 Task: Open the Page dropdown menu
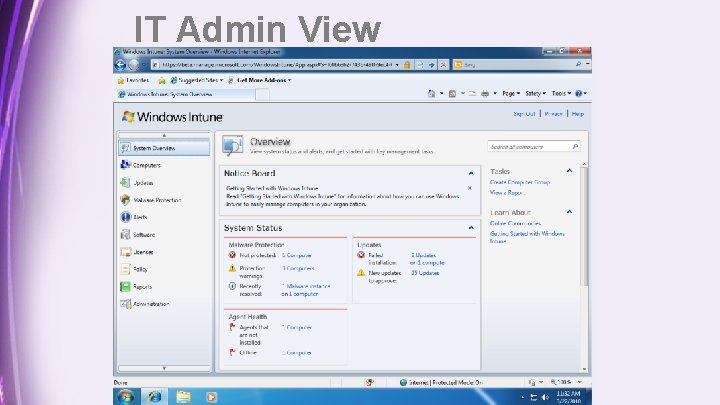click(511, 94)
